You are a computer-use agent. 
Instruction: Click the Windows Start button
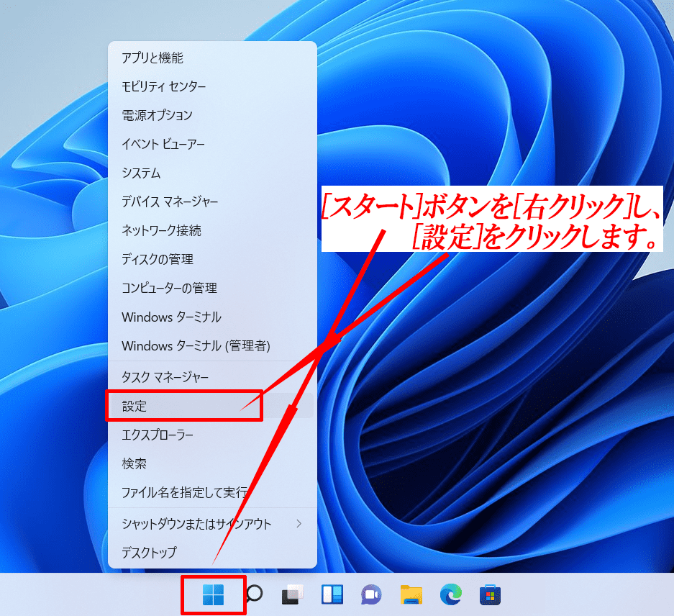point(213,594)
